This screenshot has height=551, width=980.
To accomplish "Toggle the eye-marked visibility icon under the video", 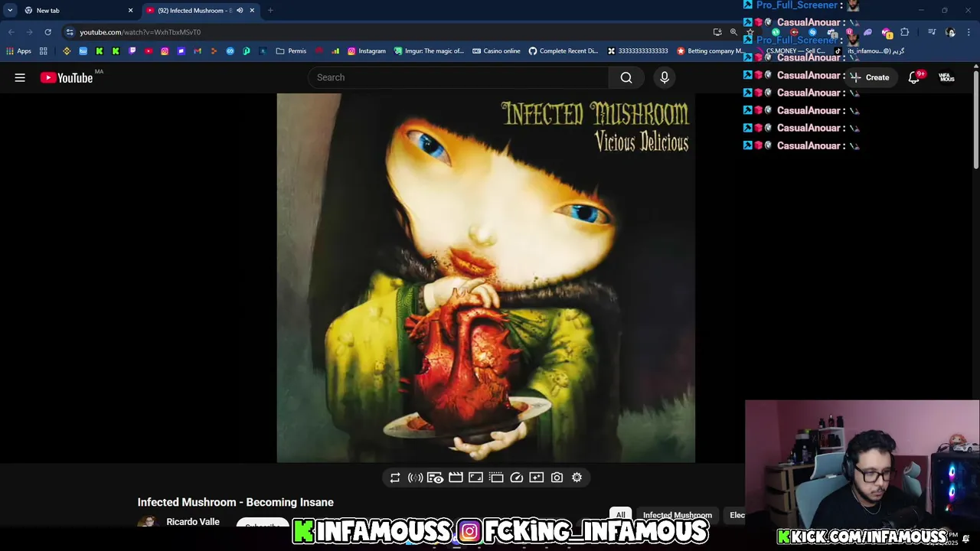I will [435, 478].
